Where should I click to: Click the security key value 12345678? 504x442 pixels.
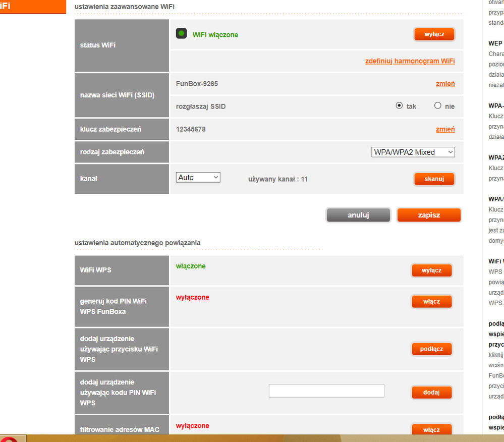[x=191, y=129]
